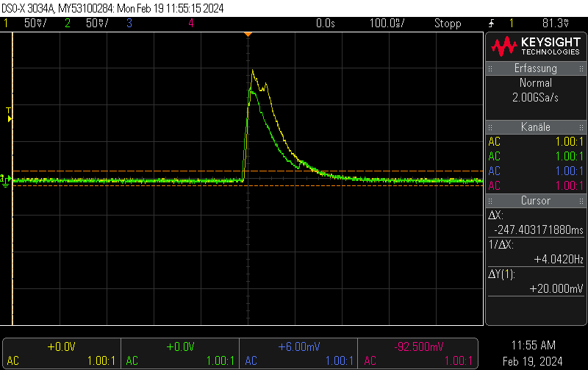Viewport: 588px width, 370px height.
Task: Click the blue AC 1.00:1 channel row
Action: (536, 171)
